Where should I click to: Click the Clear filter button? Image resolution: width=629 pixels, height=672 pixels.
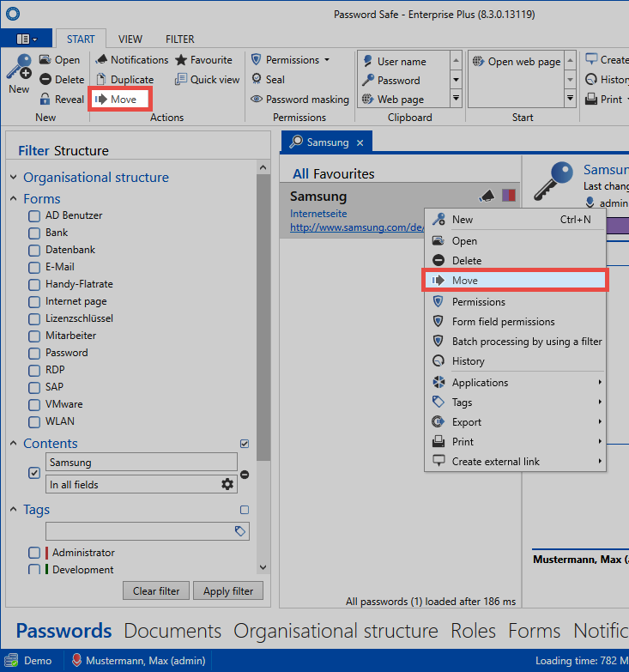coord(156,591)
